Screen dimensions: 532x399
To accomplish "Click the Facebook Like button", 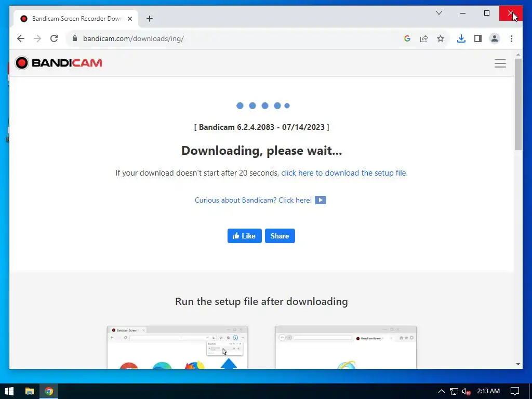I will click(x=244, y=236).
